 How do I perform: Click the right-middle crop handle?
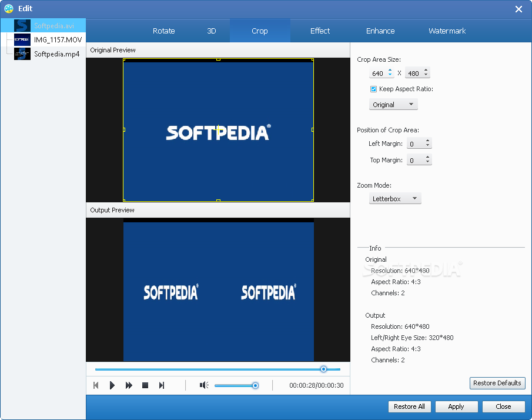click(313, 129)
